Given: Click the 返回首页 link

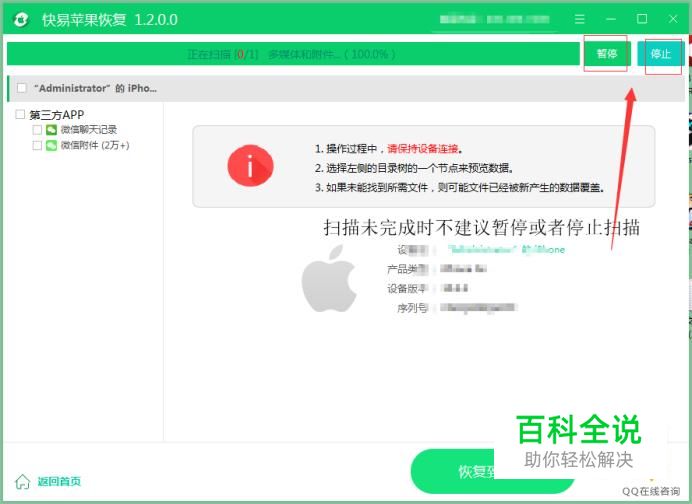Looking at the screenshot, I should click(59, 481).
